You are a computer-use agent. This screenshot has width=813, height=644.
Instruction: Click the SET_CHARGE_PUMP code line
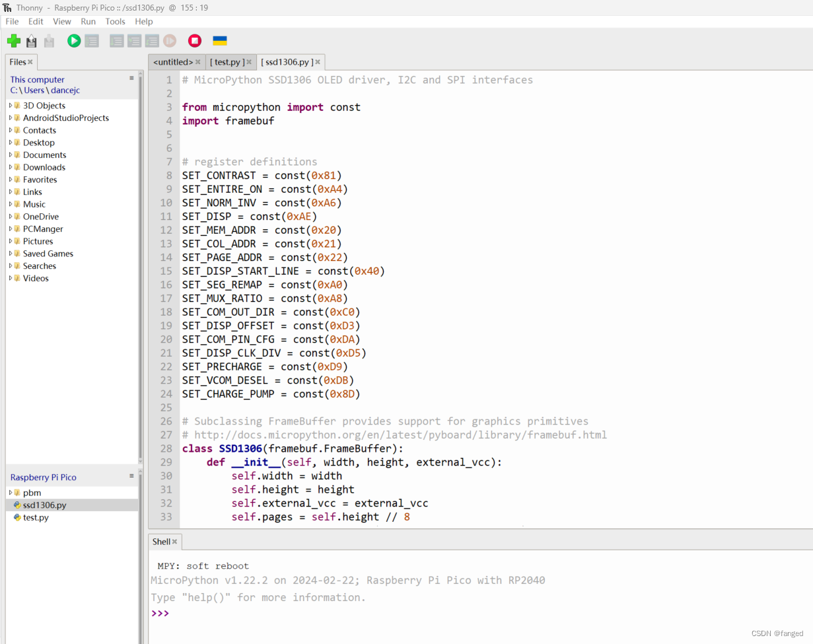[271, 394]
